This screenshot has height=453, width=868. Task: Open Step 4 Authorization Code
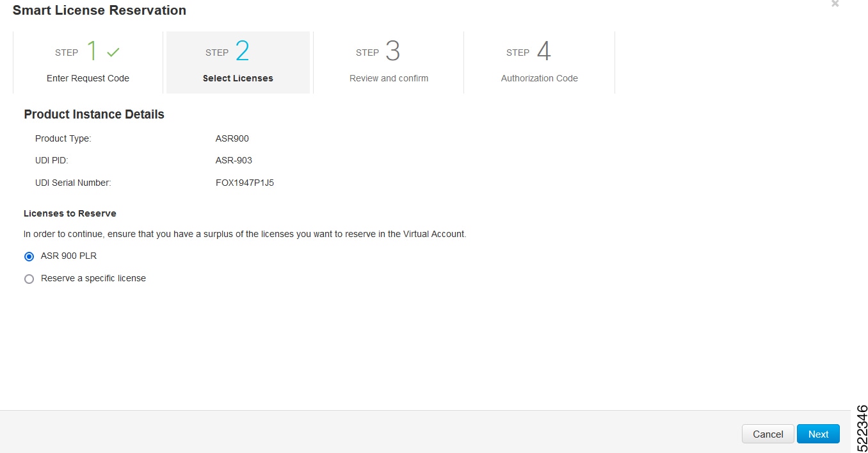point(539,62)
